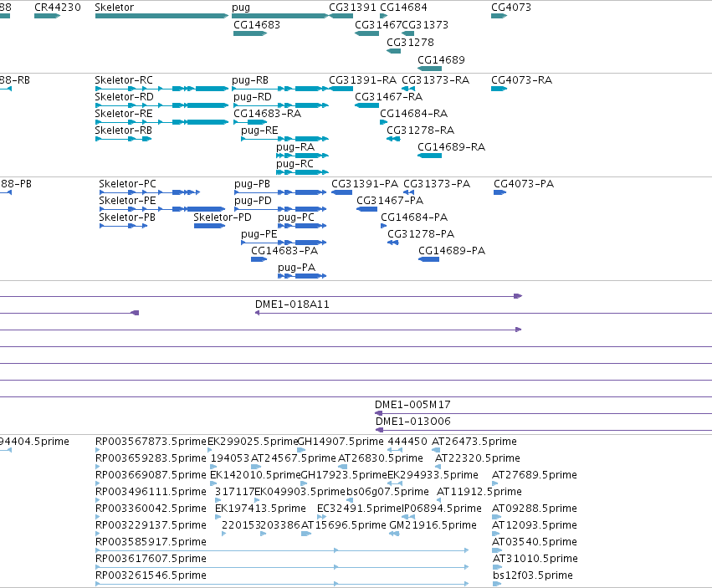The height and width of the screenshot is (588, 712).
Task: Select transcript CG31278-RA
Action: coord(421,130)
